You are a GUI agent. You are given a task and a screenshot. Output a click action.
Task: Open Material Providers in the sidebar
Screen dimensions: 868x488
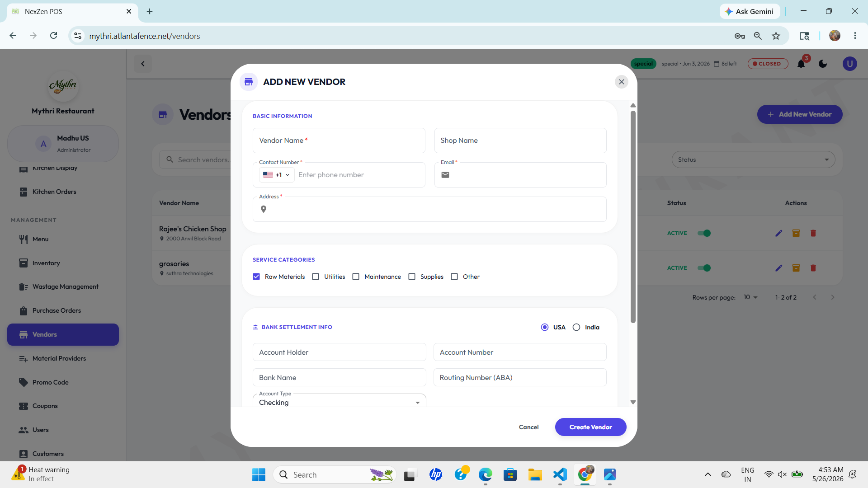tap(63, 358)
